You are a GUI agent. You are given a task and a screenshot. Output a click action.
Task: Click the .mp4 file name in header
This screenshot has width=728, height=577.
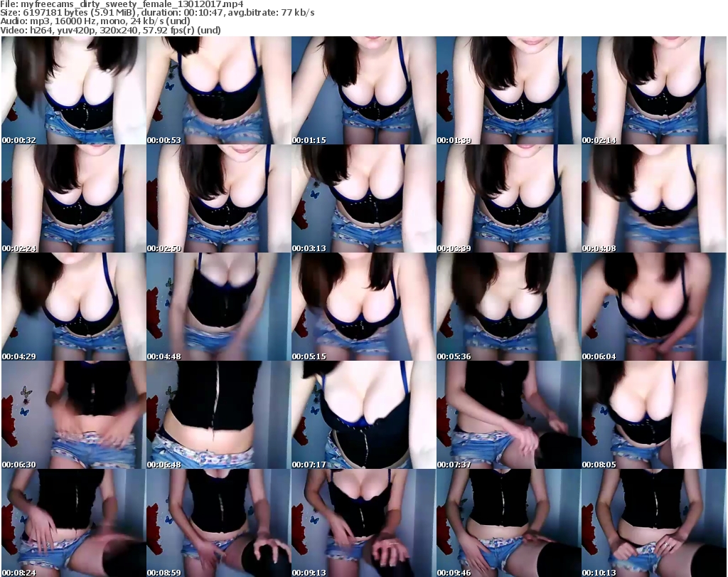(x=132, y=4)
